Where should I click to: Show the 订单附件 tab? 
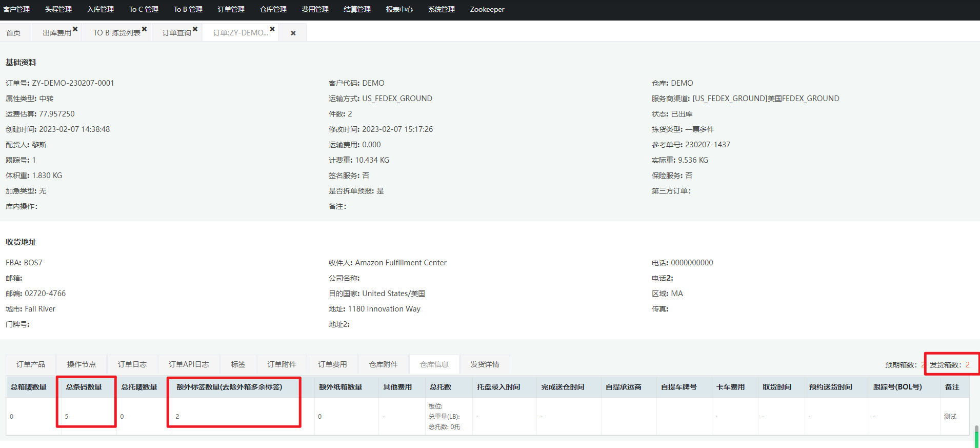(282, 364)
